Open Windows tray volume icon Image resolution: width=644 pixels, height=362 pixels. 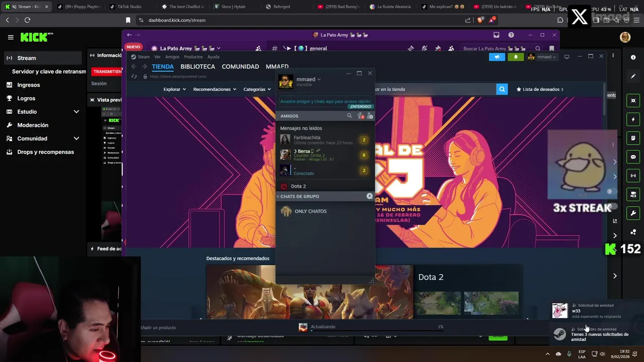coord(602,354)
